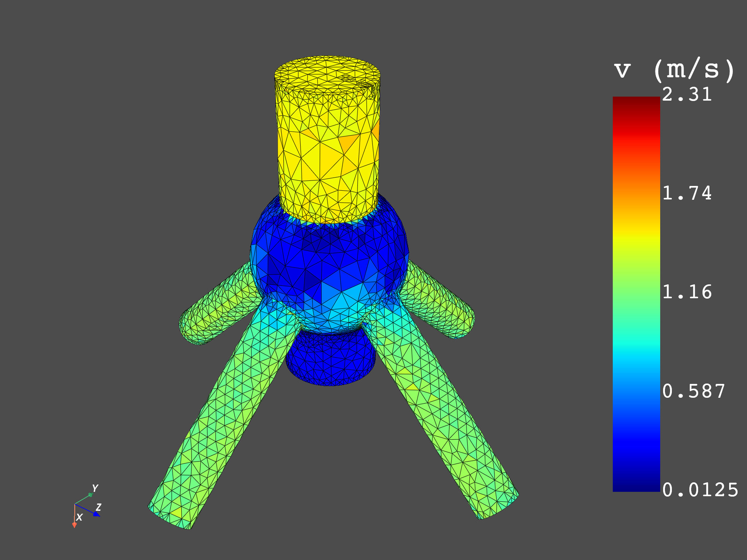
Task: Click the 0.587 scale label
Action: [694, 392]
